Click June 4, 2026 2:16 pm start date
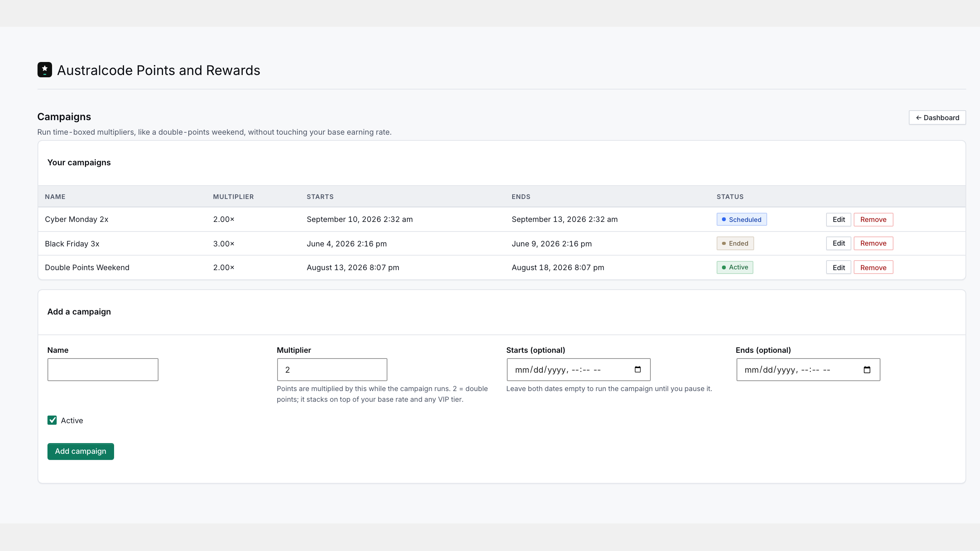This screenshot has height=551, width=980. [346, 244]
